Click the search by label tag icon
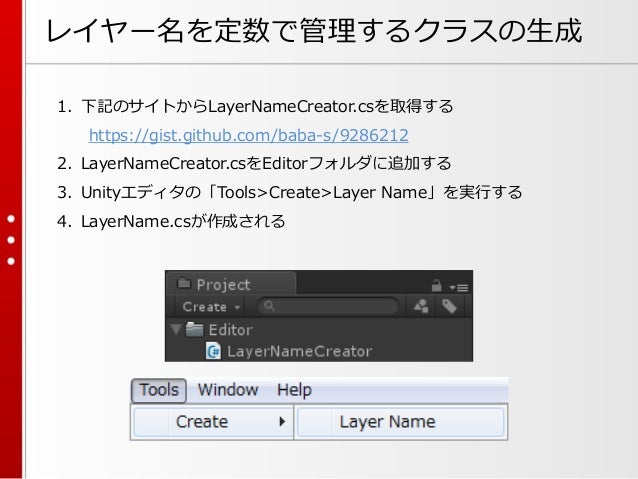 click(450, 306)
